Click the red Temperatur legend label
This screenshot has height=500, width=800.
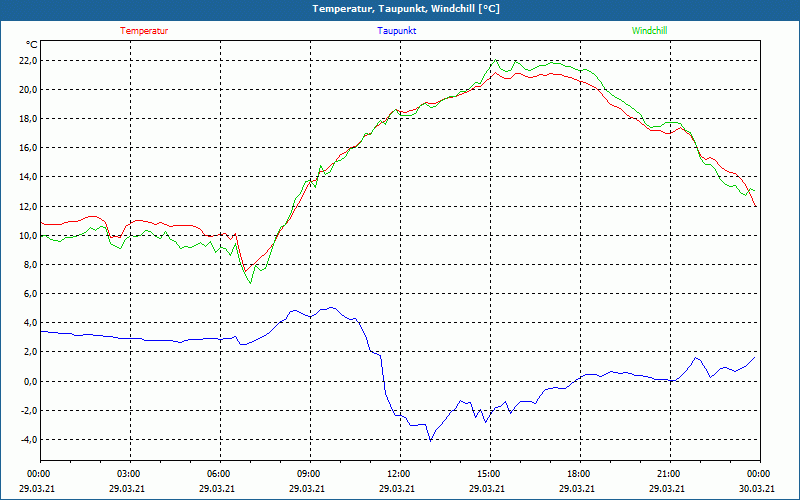click(x=144, y=31)
